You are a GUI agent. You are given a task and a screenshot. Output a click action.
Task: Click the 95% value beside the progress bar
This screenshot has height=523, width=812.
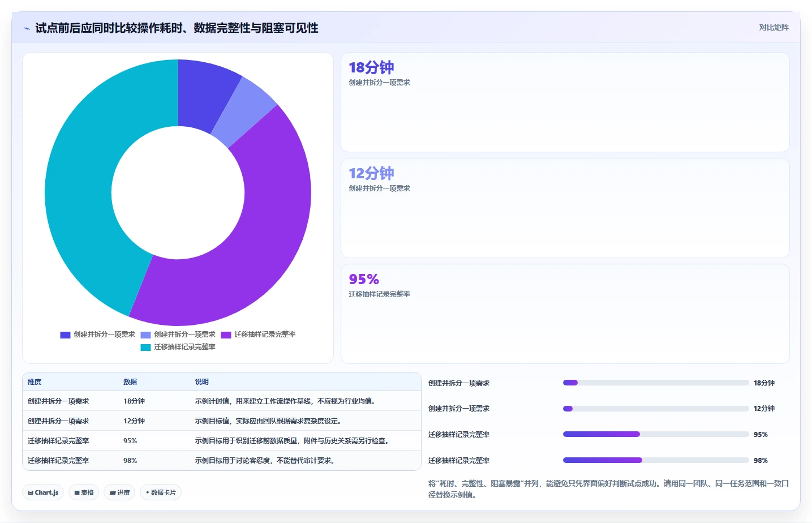click(761, 435)
